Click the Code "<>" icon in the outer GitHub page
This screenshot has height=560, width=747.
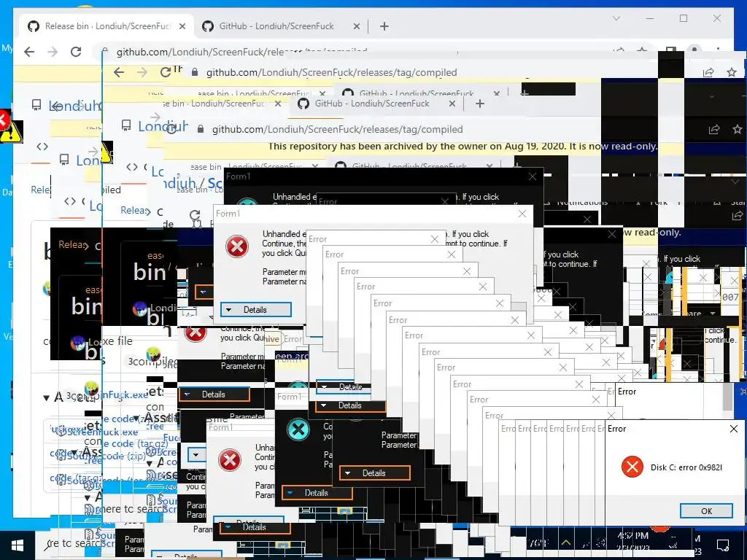click(42, 147)
